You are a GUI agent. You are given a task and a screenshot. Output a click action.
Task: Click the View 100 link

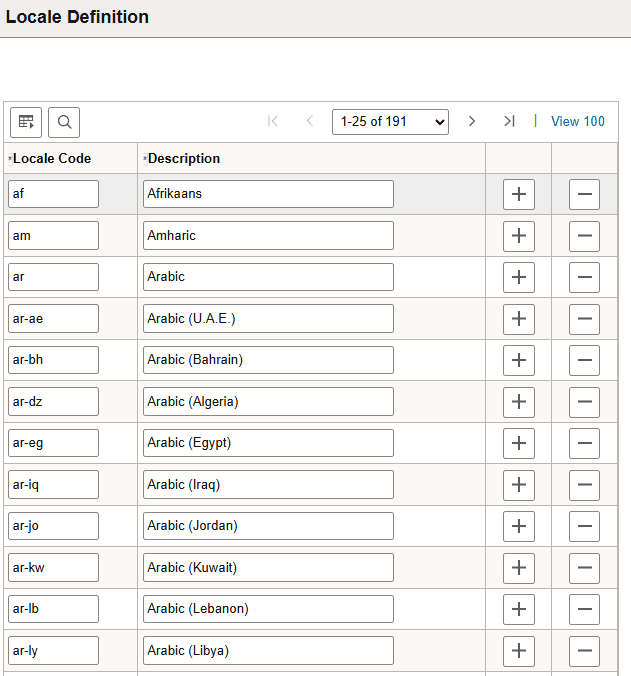pos(578,121)
